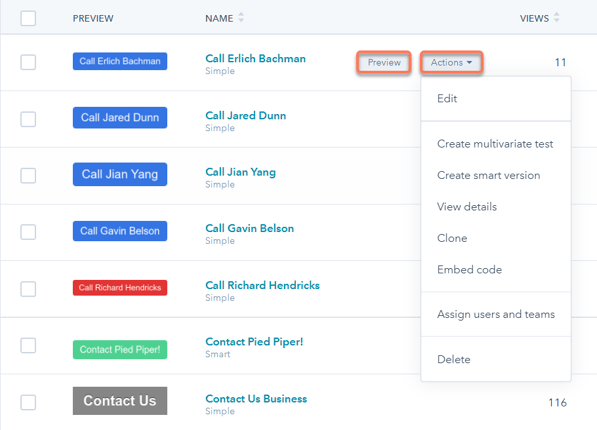597x430 pixels.
Task: Select Embed code menu entry
Action: click(x=469, y=270)
